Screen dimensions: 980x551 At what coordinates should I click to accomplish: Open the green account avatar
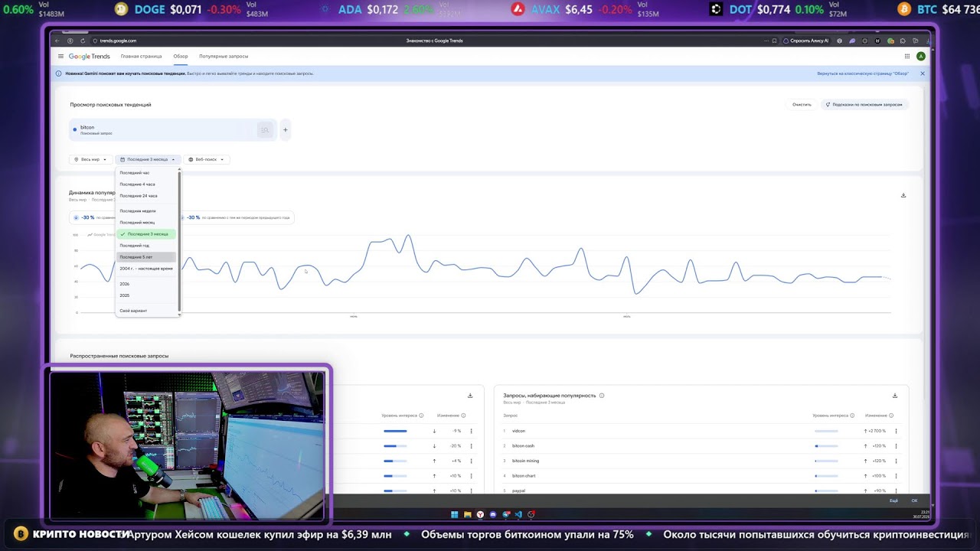921,57
